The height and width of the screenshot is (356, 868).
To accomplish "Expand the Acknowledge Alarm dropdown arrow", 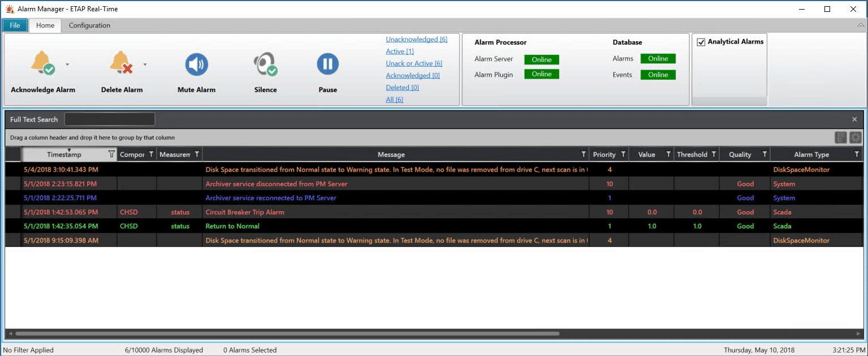I will pyautogui.click(x=67, y=64).
